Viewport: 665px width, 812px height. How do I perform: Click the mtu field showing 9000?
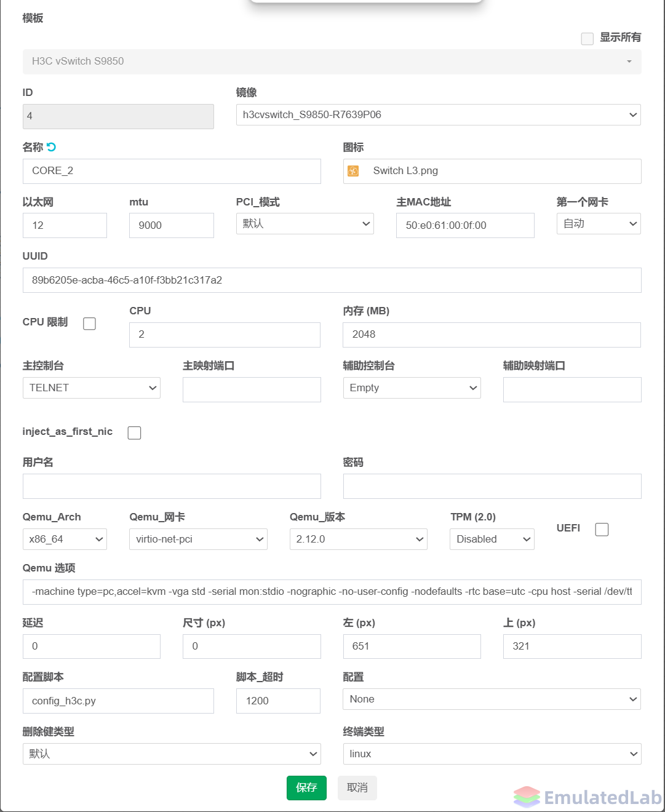click(x=172, y=226)
